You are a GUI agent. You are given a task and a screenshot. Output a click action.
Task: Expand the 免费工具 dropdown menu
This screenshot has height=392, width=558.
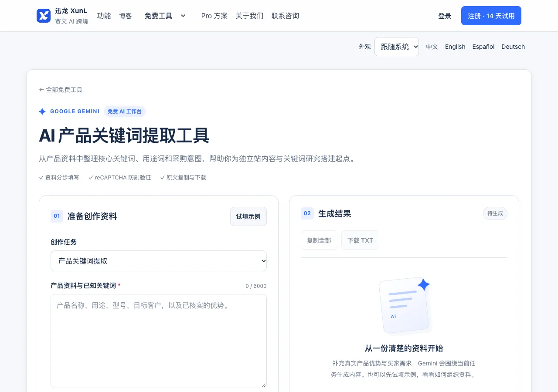click(x=165, y=16)
